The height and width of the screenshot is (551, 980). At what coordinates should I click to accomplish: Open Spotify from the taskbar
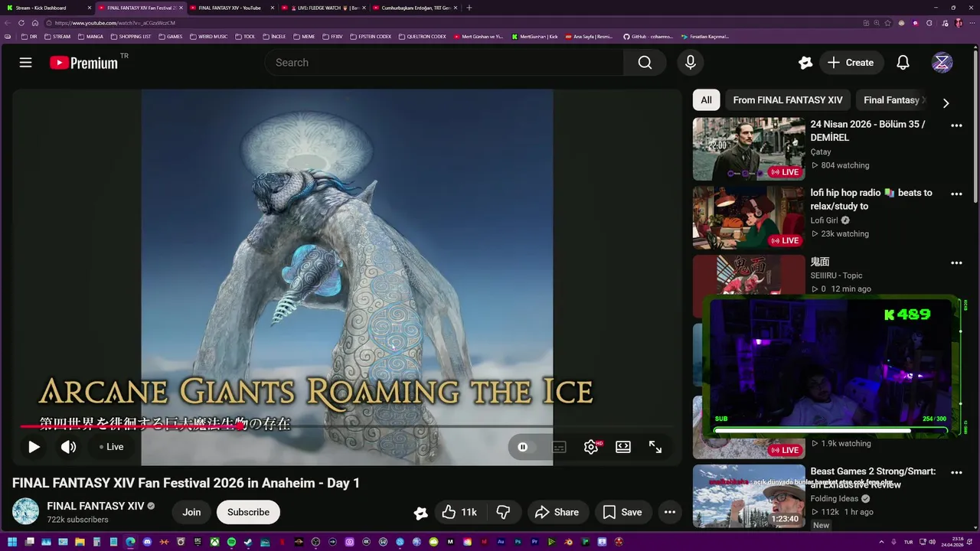[231, 542]
